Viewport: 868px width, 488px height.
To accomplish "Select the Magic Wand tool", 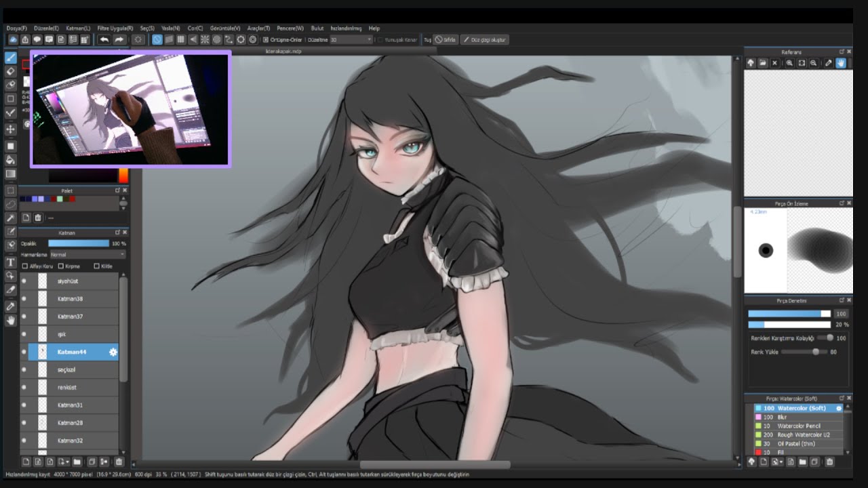I will (11, 218).
